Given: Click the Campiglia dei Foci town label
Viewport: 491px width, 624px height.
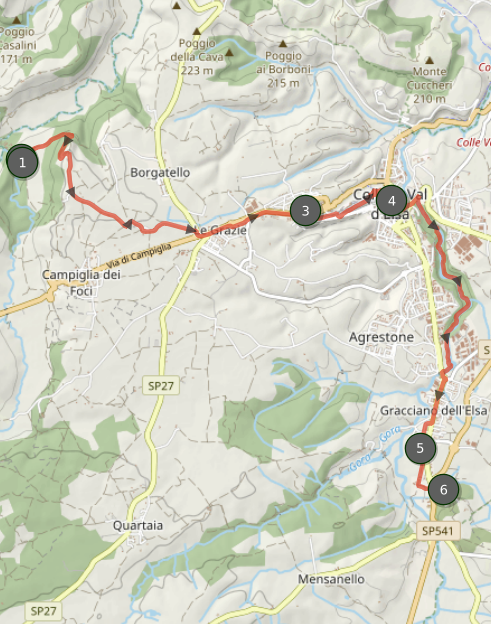Looking at the screenshot, I should point(81,283).
